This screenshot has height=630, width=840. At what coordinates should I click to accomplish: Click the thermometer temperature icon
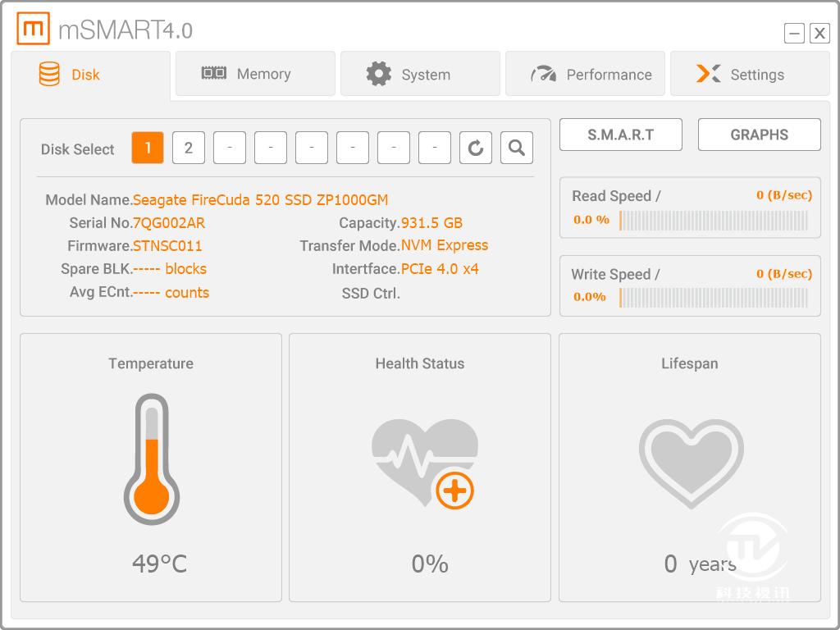pos(152,459)
